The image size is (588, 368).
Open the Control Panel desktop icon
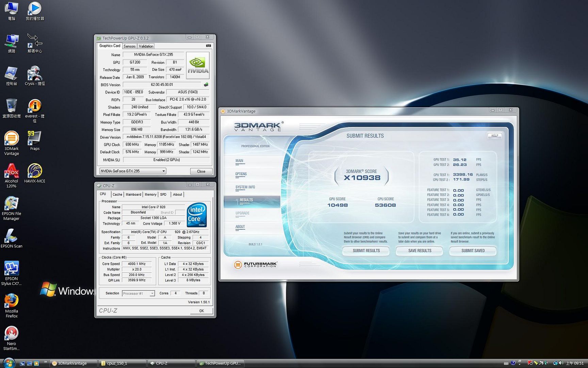coord(12,76)
